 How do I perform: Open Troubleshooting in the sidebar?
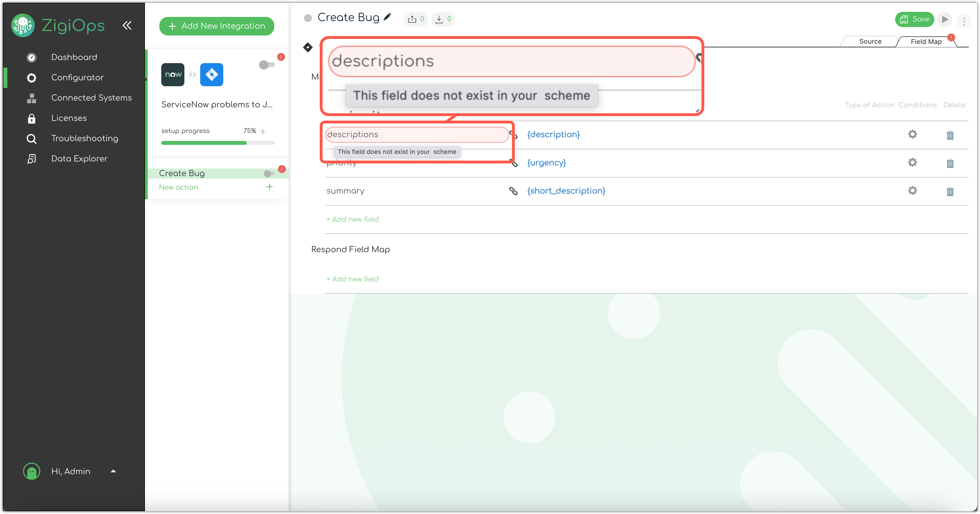(x=85, y=138)
